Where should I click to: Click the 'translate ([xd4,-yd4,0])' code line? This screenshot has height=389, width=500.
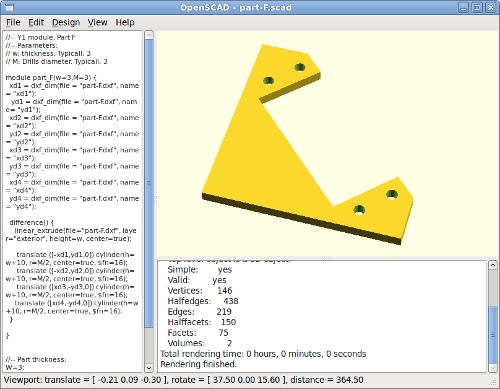72,307
